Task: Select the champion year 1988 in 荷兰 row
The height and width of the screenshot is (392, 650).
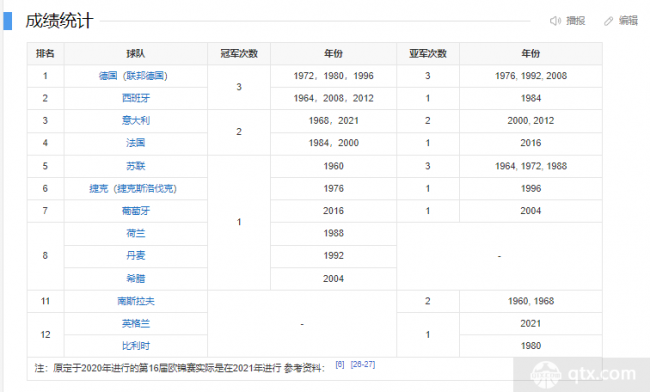Action: pyautogui.click(x=334, y=233)
